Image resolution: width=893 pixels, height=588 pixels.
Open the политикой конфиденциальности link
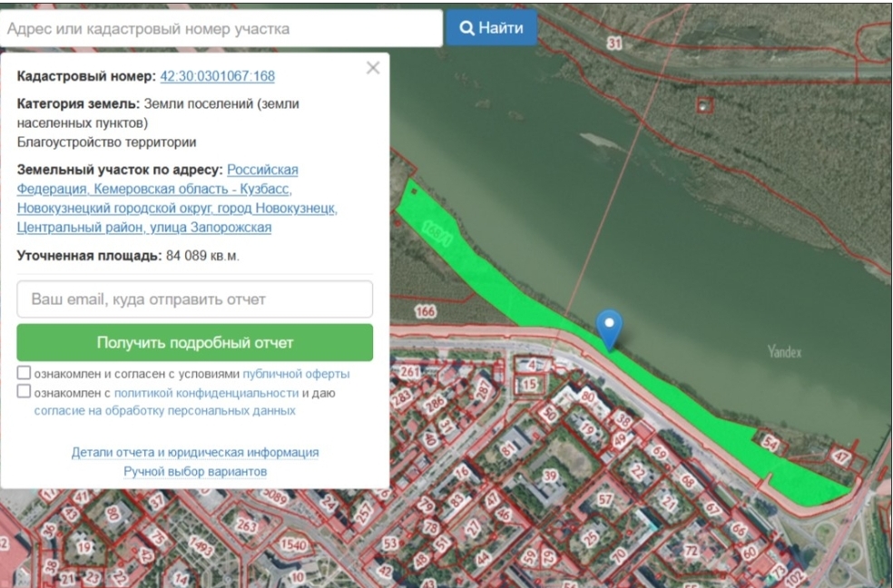206,393
